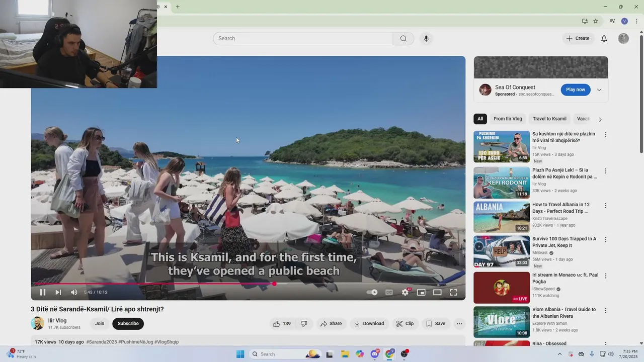Toggle the autoplay switch in player
Screen dimensions: 644x362
372,292
